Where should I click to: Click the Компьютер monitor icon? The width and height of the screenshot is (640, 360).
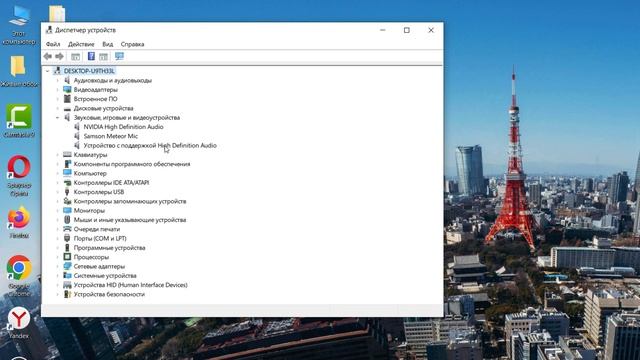coord(67,173)
